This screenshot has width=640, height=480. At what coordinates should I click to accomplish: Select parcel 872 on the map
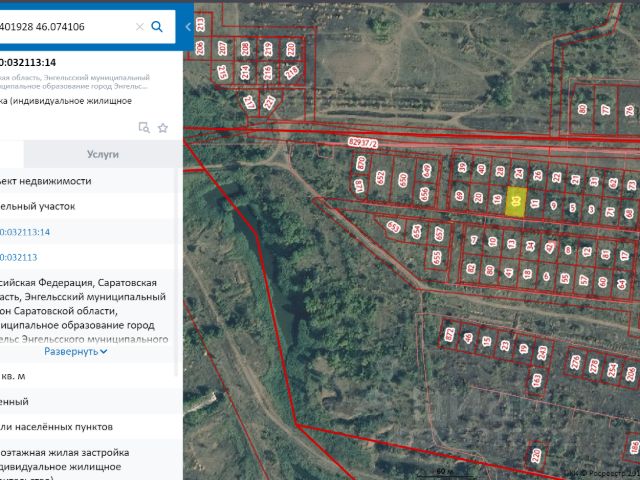449,335
